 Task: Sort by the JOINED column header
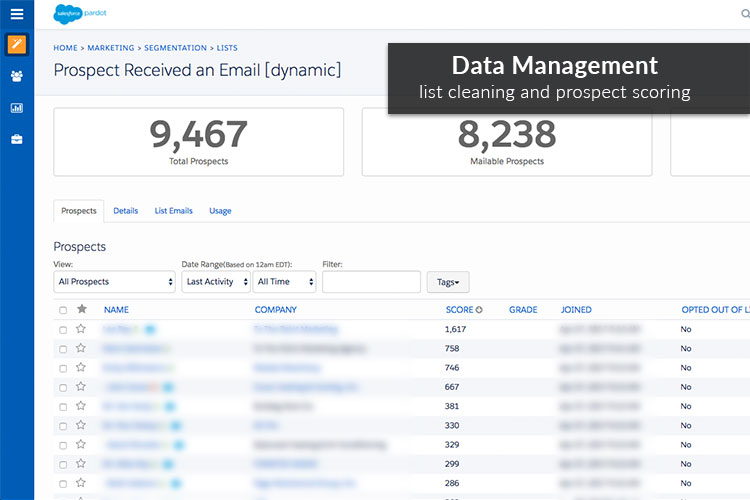(x=576, y=310)
